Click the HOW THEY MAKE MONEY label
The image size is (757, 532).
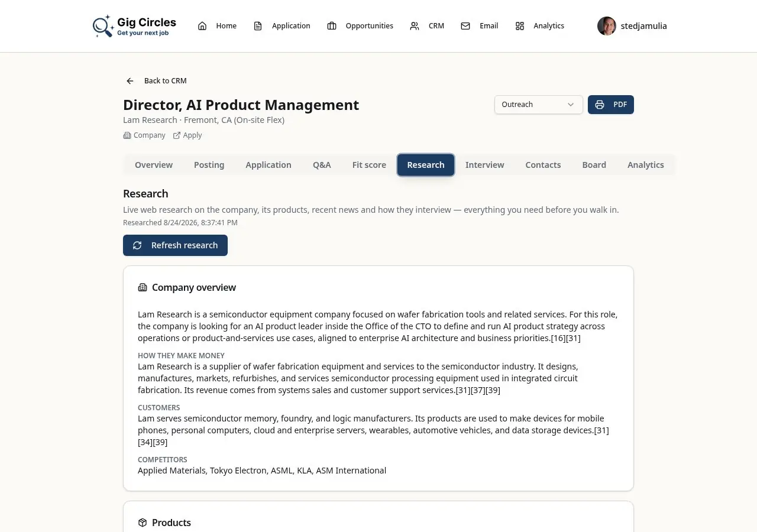182,356
